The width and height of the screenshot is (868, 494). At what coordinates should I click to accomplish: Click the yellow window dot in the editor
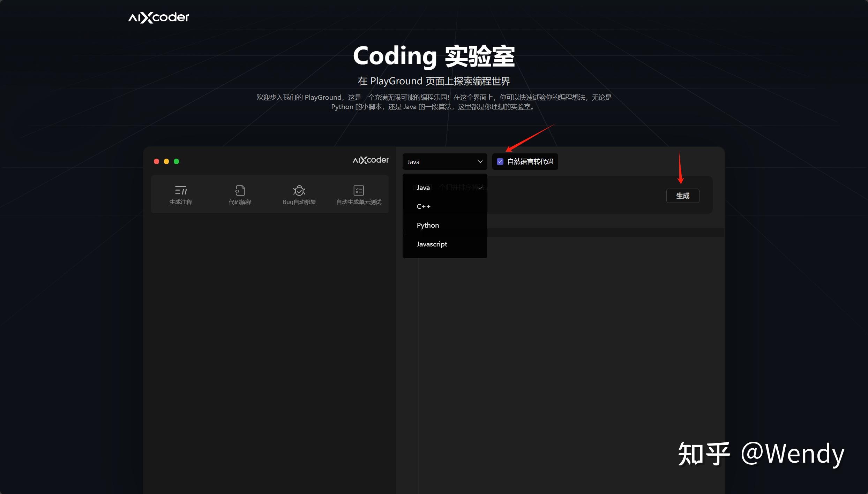point(166,161)
